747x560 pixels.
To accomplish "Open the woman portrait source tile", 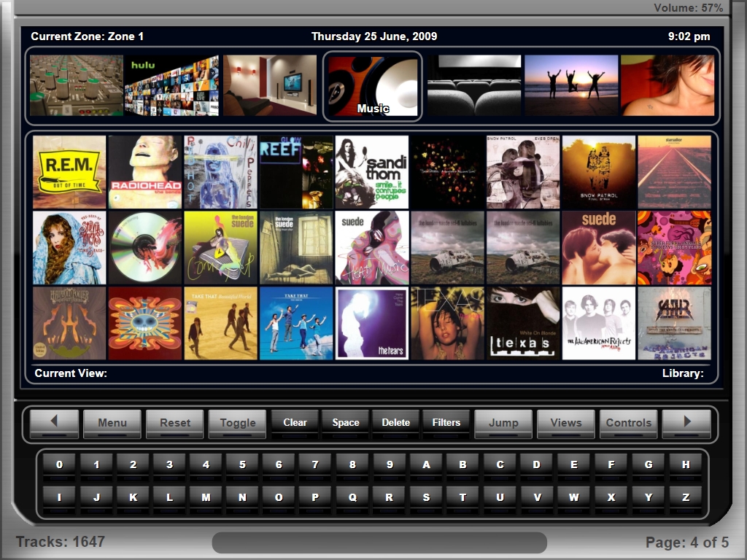I will pos(667,85).
